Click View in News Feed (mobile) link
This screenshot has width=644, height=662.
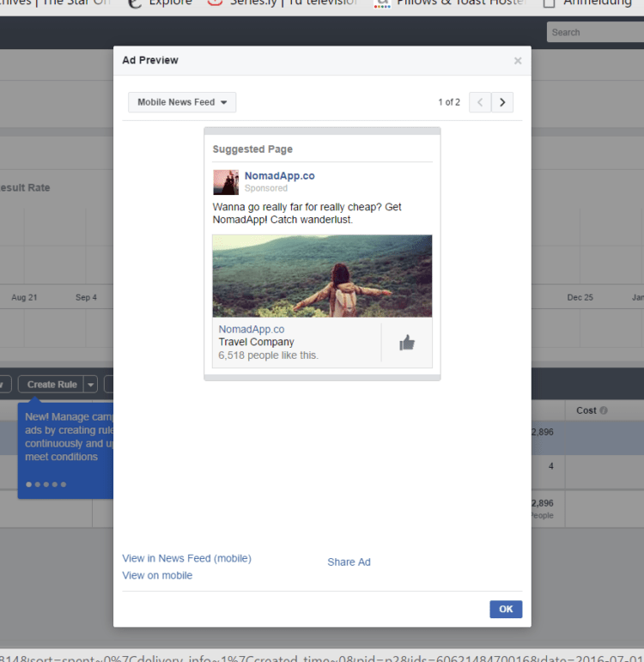(x=186, y=558)
